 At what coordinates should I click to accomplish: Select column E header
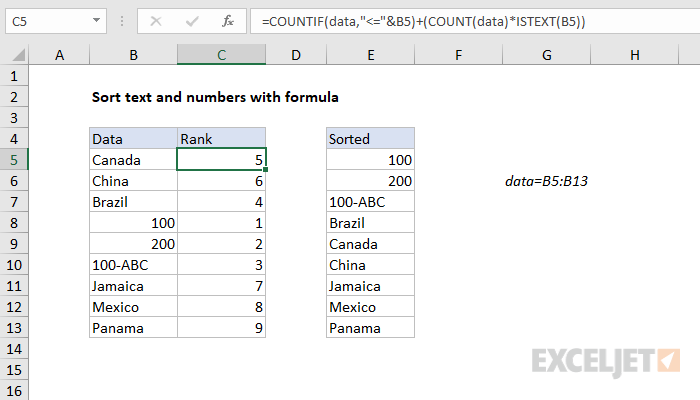371,55
